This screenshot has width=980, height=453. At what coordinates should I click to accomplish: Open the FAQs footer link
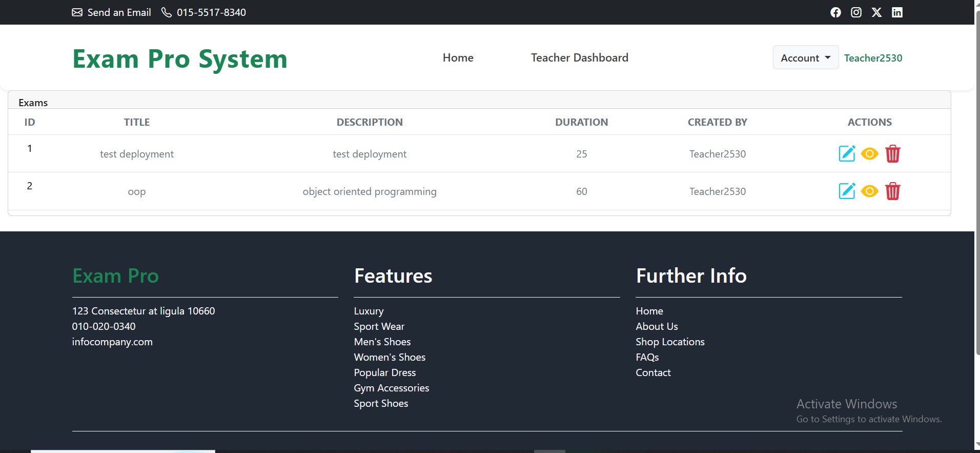(x=647, y=357)
